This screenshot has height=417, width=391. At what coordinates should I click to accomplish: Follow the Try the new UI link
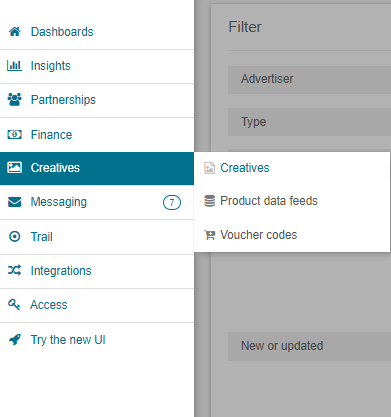(68, 340)
